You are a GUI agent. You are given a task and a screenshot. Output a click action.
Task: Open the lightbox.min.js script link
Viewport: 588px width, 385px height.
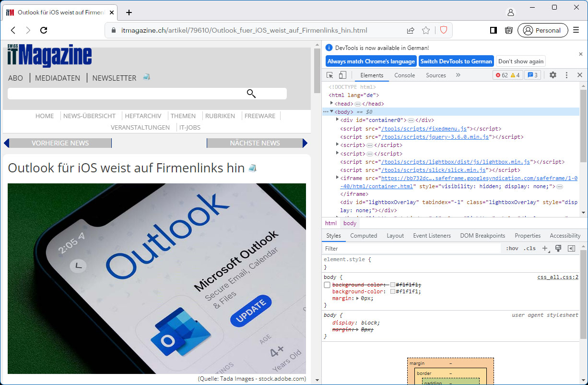(456, 162)
